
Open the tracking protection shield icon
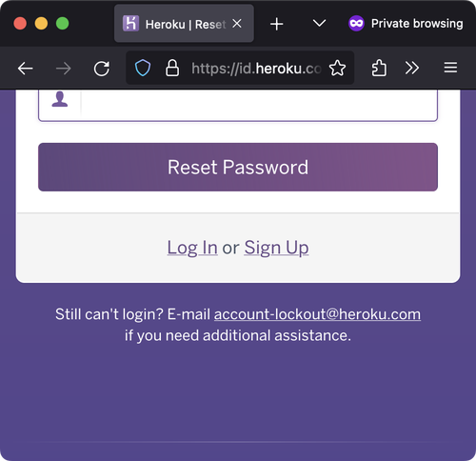click(143, 68)
